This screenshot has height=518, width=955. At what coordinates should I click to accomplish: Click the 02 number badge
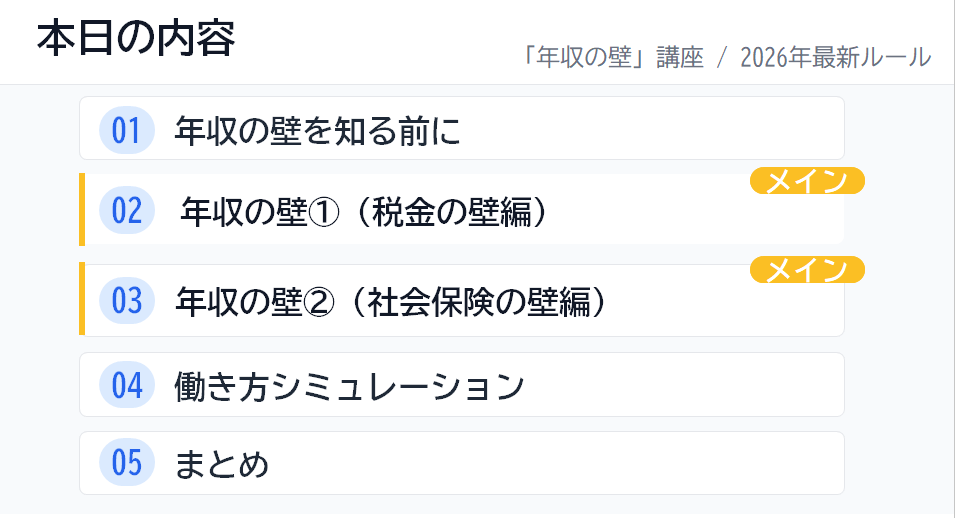coord(127,211)
